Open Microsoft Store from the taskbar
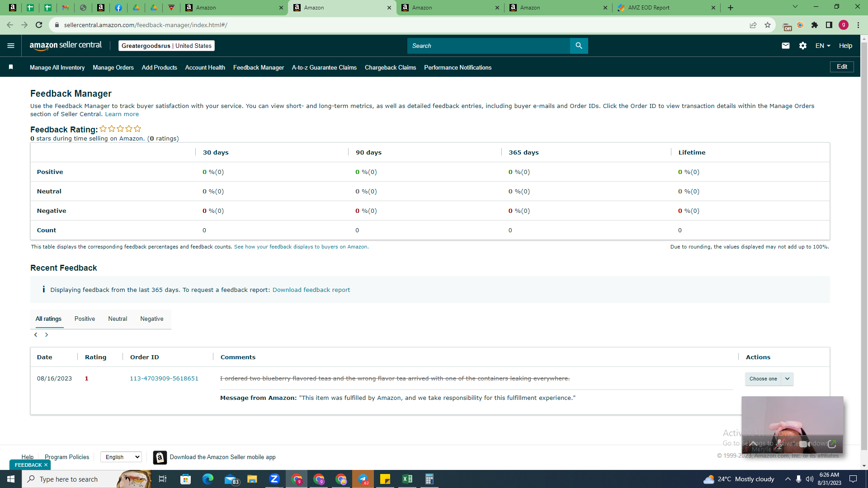The image size is (868, 488). point(186,479)
